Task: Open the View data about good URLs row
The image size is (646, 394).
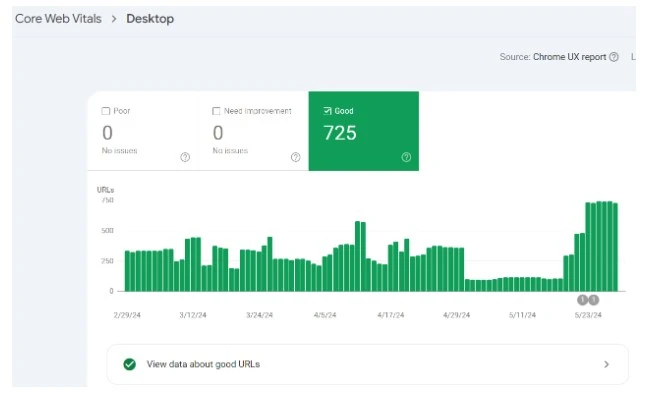Action: click(x=367, y=364)
